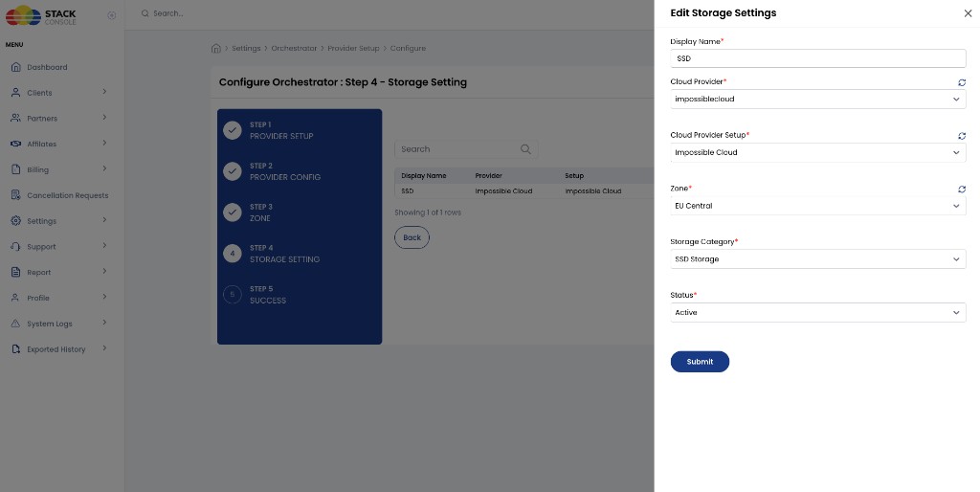This screenshot has width=980, height=492.
Task: Click the Cancellation Requests icon
Action: 16,195
